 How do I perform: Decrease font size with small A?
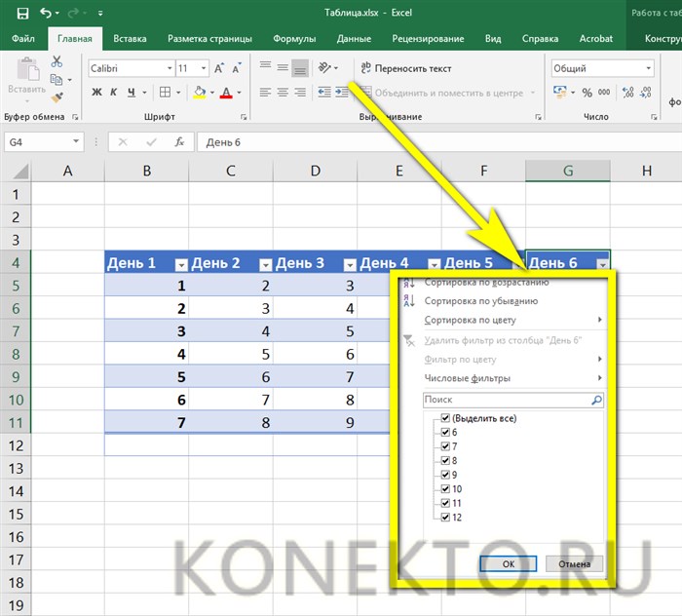(237, 68)
